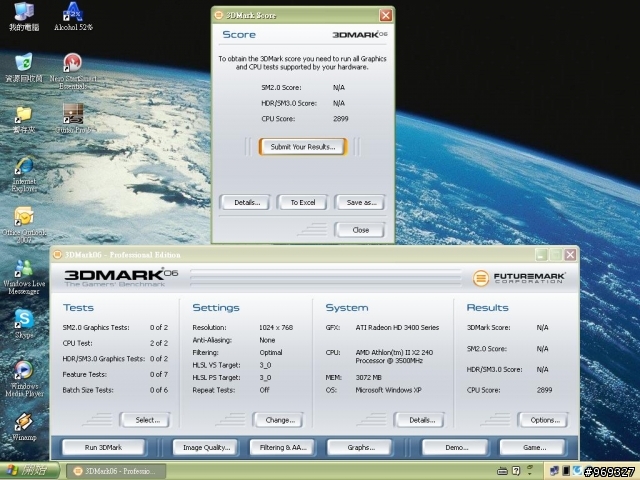Open the Image Quality... tool
This screenshot has width=640, height=480.
207,447
